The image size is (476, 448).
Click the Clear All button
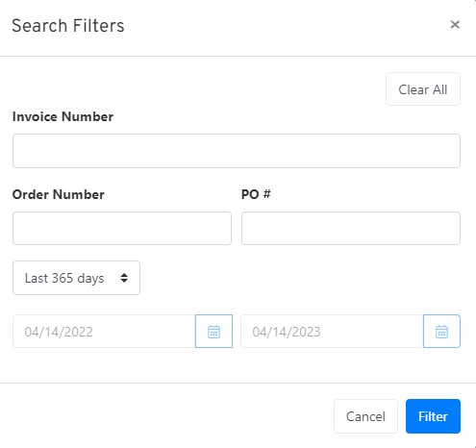(x=423, y=89)
